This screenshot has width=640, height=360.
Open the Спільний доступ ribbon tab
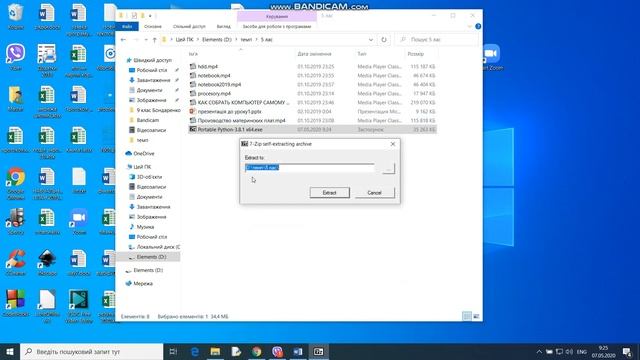189,27
